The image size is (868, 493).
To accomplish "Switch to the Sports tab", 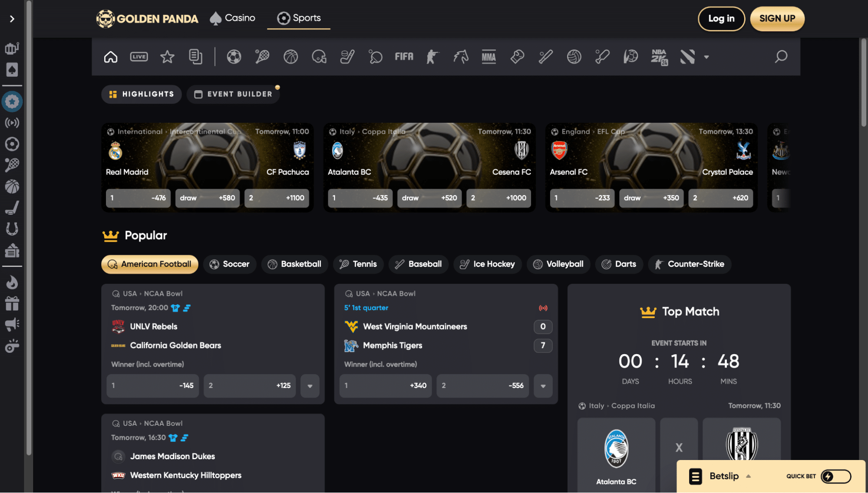I will (299, 18).
